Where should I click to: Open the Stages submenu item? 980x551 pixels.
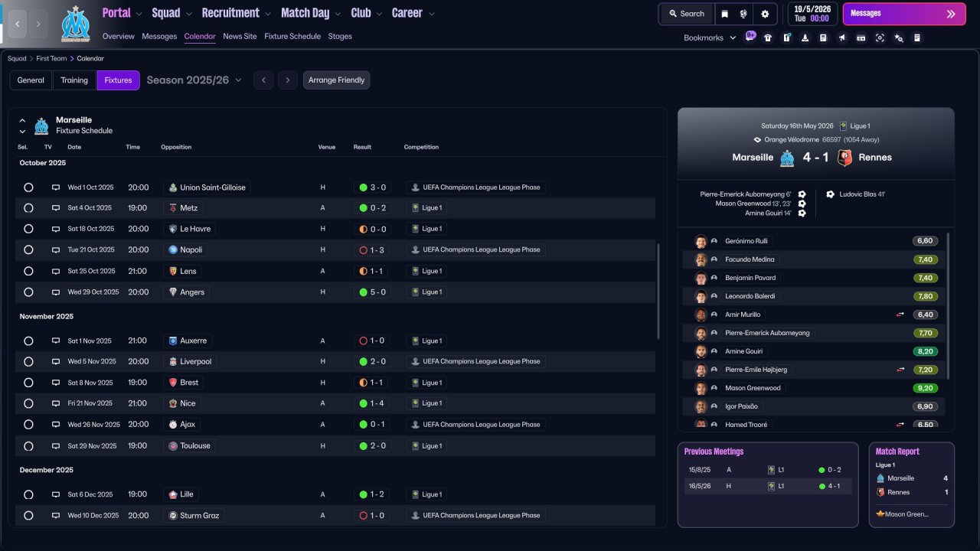[340, 37]
